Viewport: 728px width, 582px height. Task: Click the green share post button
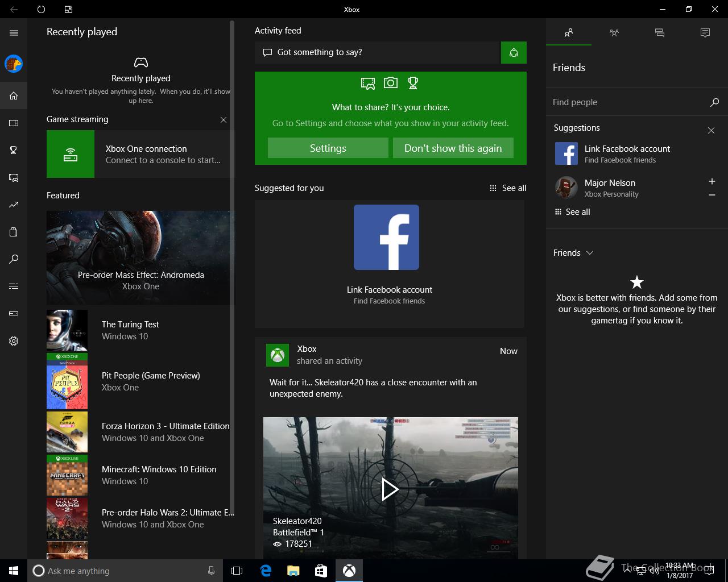point(514,52)
